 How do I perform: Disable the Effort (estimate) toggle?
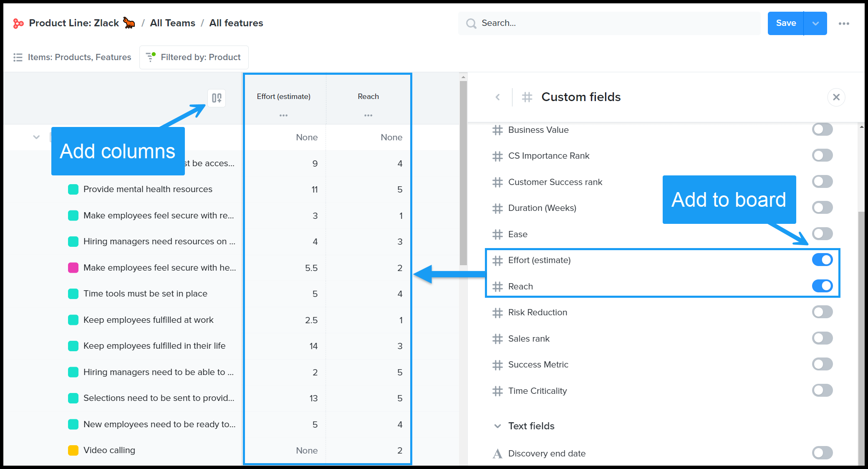(822, 260)
